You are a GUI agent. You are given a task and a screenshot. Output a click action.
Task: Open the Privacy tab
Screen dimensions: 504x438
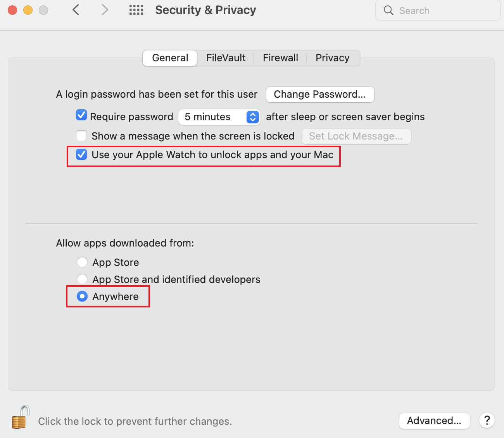coord(332,58)
